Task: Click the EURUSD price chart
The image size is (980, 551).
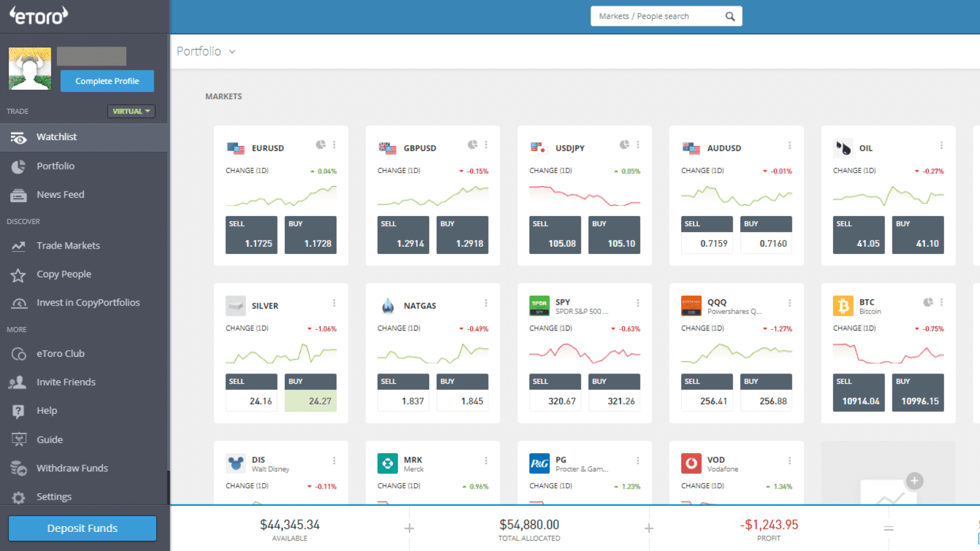Action: point(281,197)
